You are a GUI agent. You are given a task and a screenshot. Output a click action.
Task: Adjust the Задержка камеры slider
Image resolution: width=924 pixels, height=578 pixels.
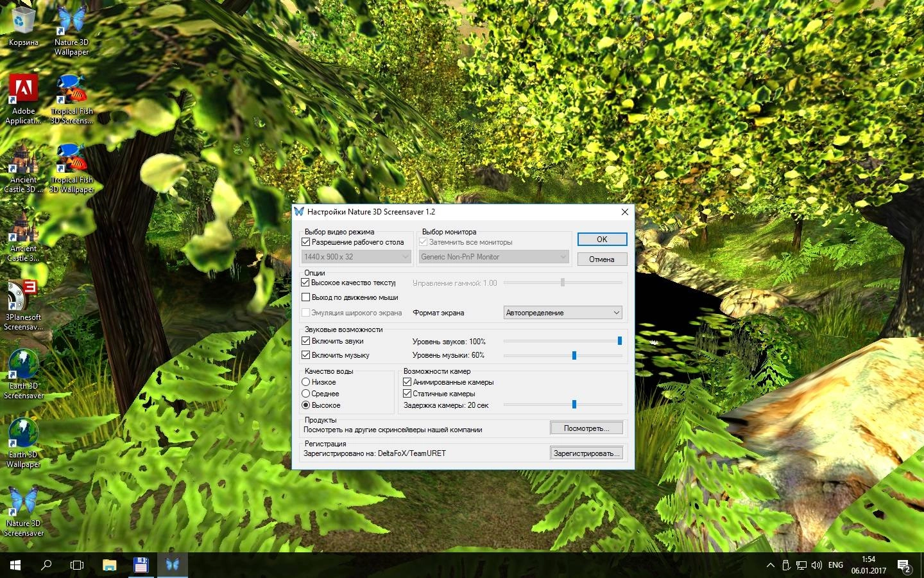click(563, 405)
